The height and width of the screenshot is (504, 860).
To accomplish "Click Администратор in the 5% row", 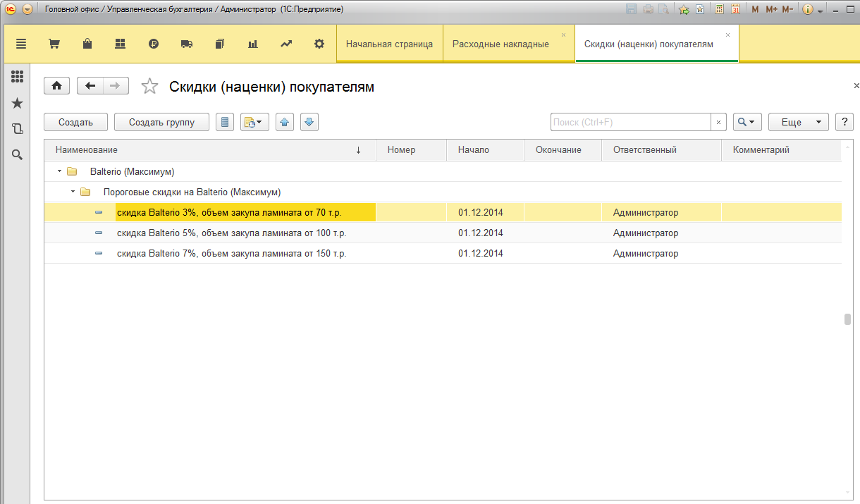I will 646,233.
